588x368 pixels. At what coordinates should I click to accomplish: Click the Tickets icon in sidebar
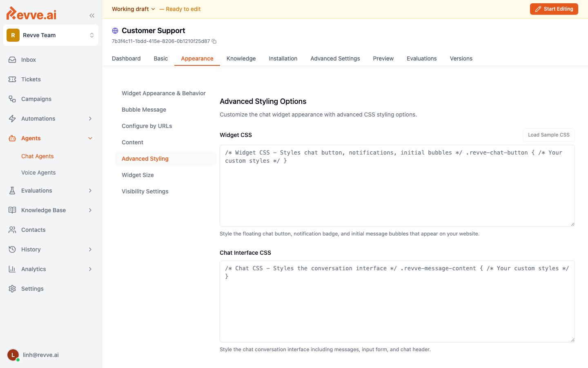12,79
